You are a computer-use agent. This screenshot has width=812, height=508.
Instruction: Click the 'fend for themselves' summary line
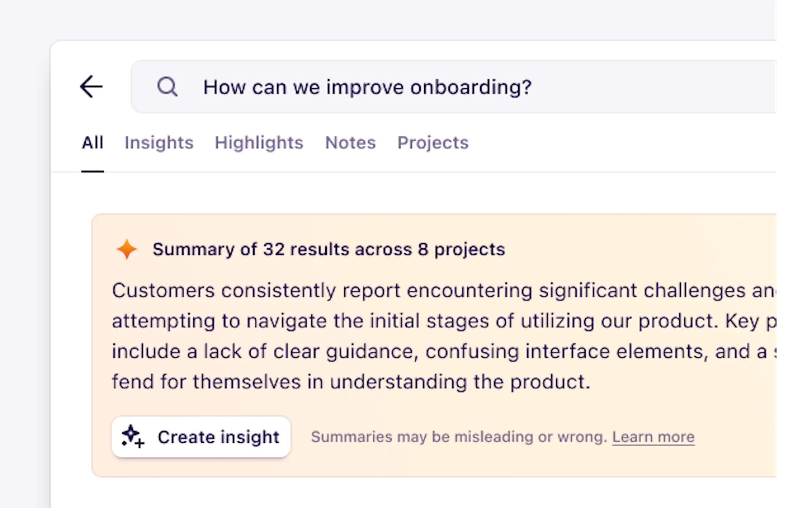pos(351,382)
